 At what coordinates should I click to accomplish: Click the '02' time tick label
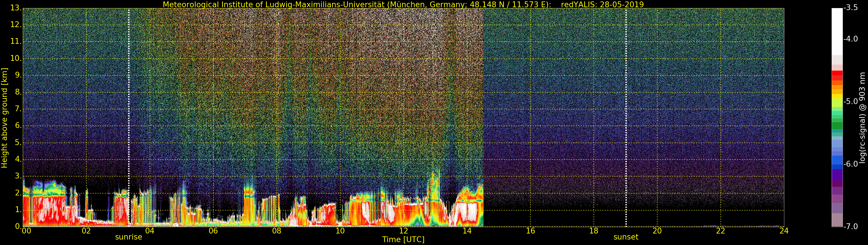tap(86, 231)
